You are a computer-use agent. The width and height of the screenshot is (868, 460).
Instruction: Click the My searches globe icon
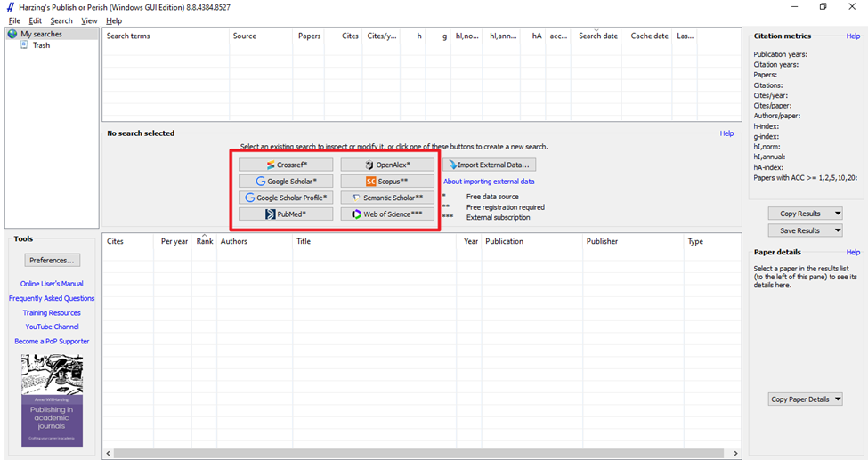point(12,35)
